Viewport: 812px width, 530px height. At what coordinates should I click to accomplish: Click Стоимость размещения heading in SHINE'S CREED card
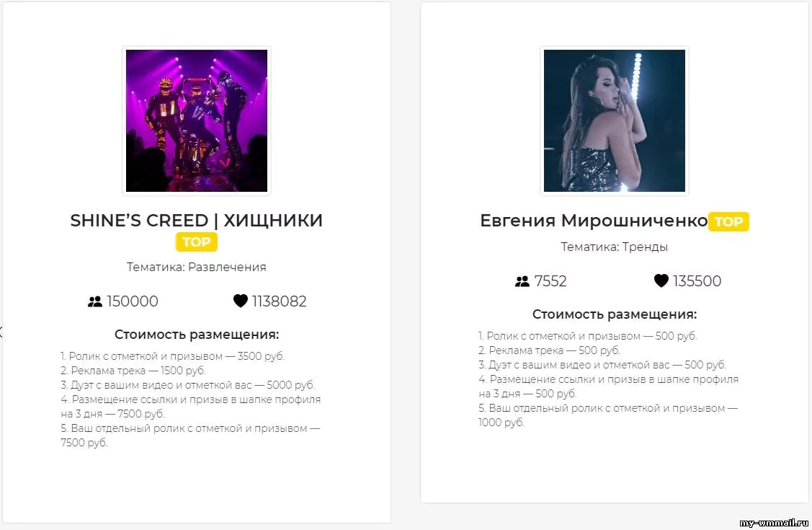tap(196, 335)
